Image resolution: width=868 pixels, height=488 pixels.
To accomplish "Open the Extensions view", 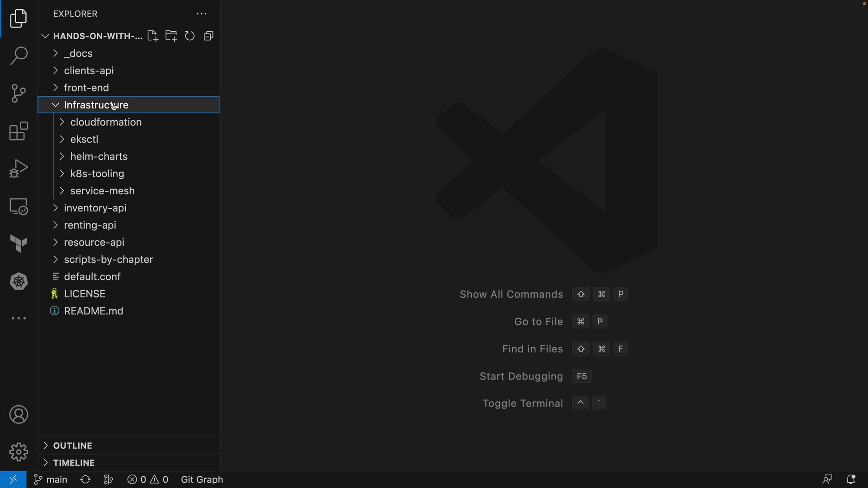I will coord(19,131).
